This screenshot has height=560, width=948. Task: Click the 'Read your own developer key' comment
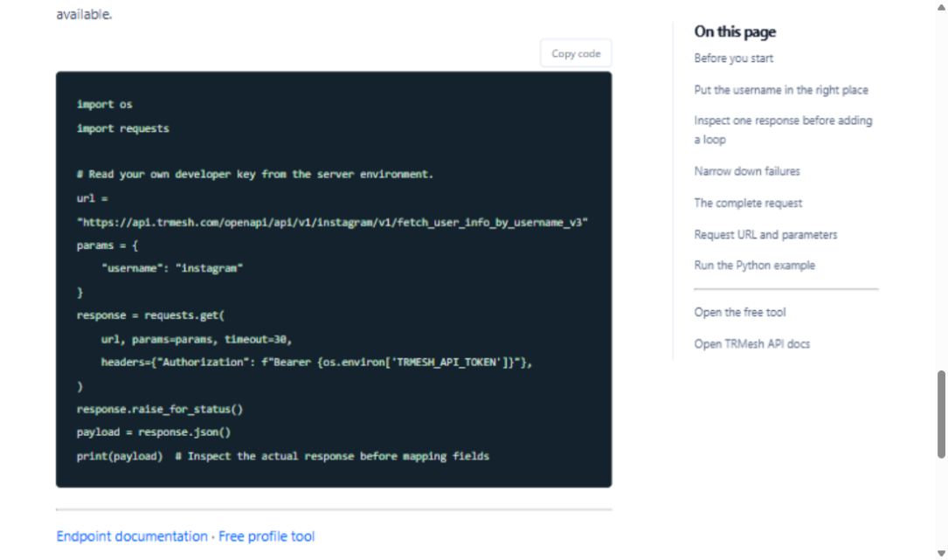(254, 174)
